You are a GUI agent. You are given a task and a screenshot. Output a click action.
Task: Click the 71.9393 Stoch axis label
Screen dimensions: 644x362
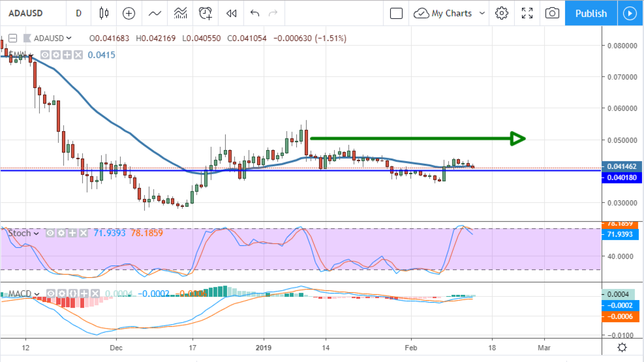click(620, 234)
